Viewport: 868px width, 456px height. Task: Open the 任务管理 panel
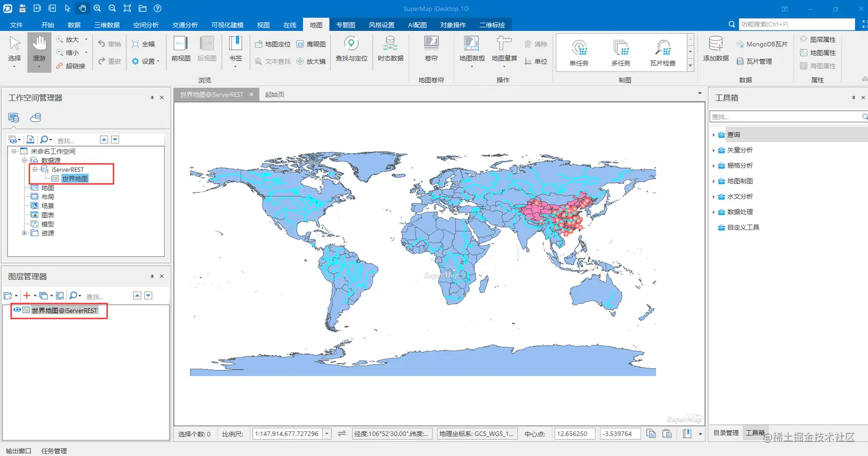55,451
